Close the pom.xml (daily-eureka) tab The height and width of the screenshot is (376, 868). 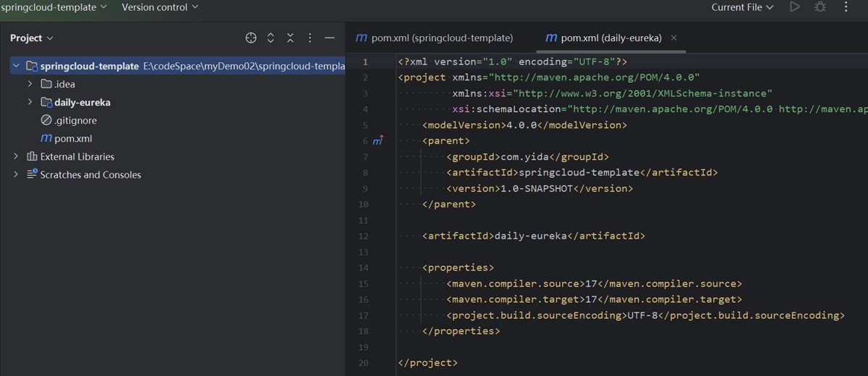pos(674,38)
